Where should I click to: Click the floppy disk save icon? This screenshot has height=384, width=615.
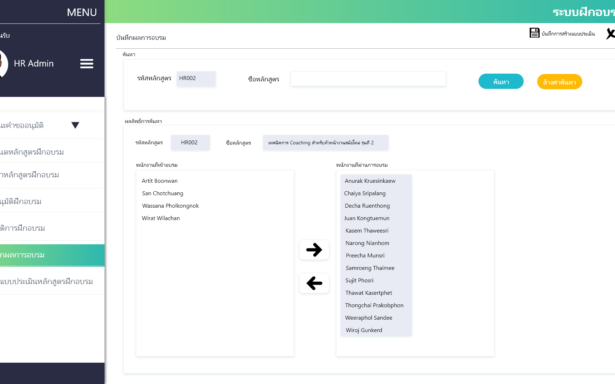[534, 33]
